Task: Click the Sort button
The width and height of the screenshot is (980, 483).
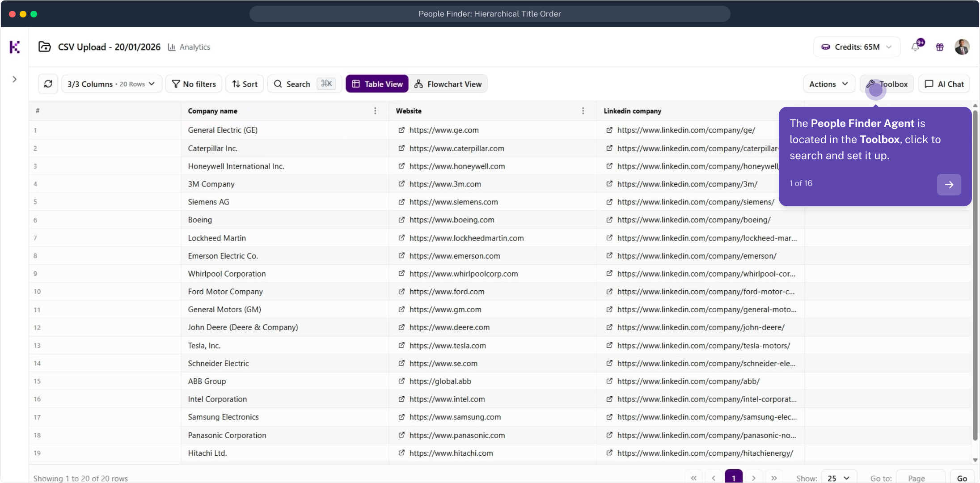Action: 245,84
